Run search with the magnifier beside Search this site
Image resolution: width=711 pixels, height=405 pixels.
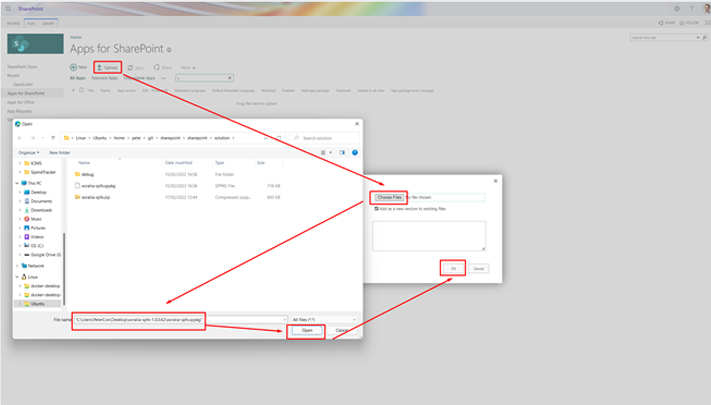(x=705, y=38)
